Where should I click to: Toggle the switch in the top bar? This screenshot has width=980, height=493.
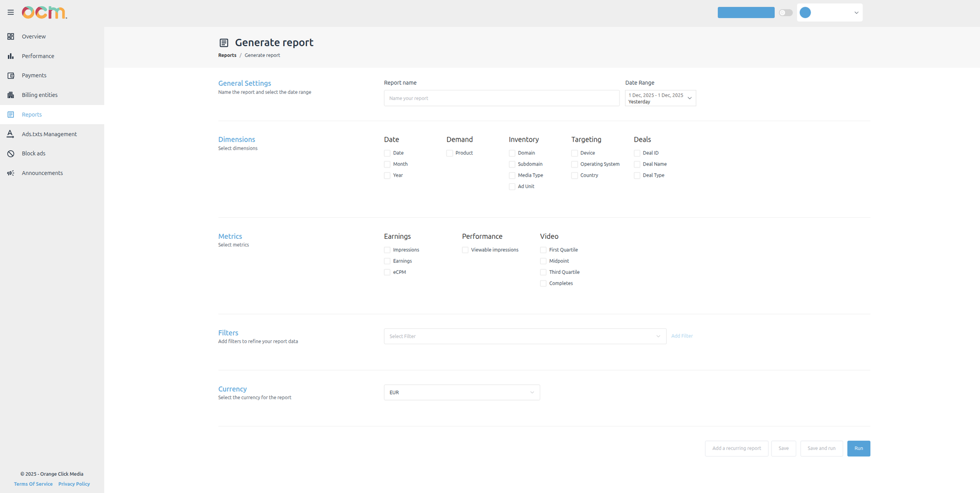tap(785, 12)
